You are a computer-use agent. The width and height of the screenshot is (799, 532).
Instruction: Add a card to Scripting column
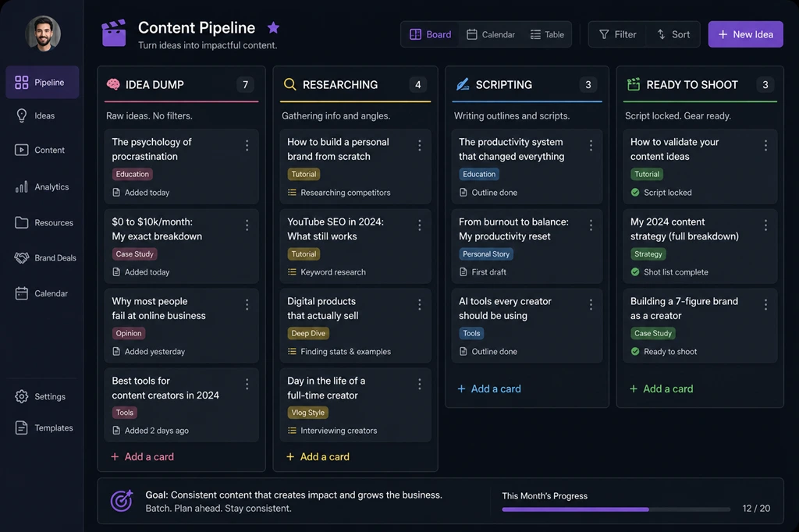(x=489, y=388)
